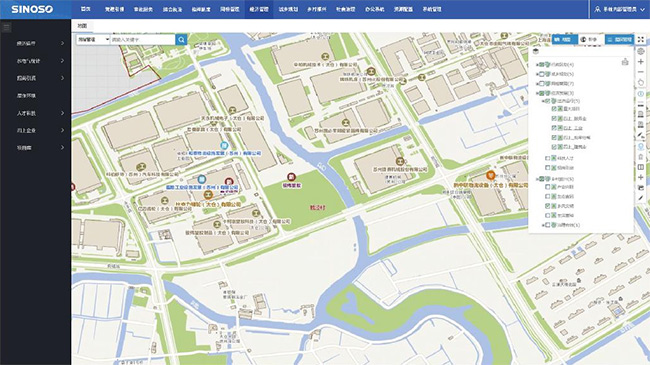
Task: Focus the keyword search input field
Action: (143, 39)
